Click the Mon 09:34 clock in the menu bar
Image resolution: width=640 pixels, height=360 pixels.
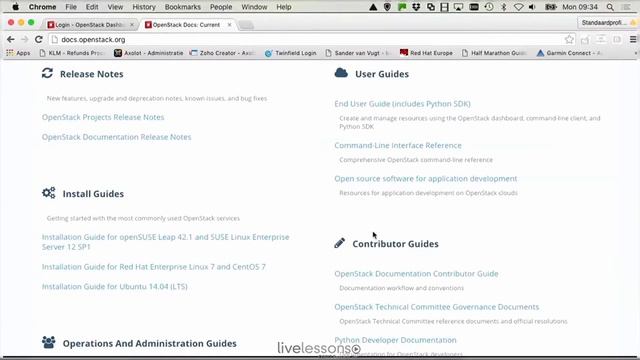pos(580,7)
